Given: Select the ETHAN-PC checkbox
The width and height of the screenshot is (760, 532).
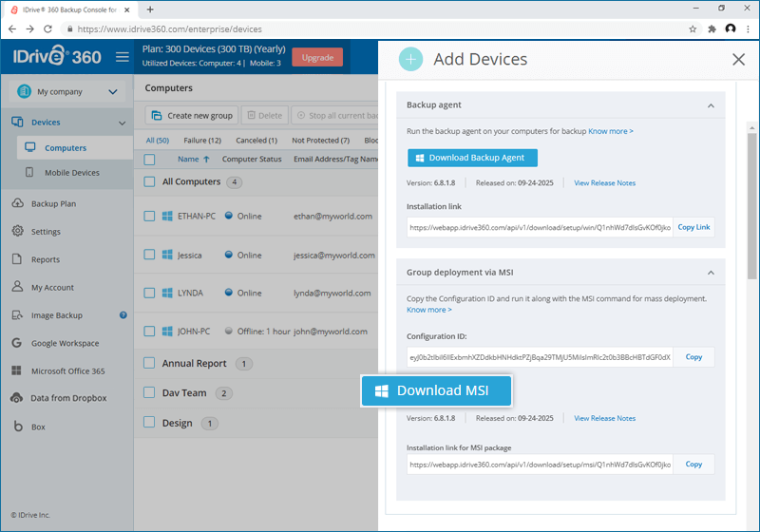Looking at the screenshot, I should (x=149, y=216).
